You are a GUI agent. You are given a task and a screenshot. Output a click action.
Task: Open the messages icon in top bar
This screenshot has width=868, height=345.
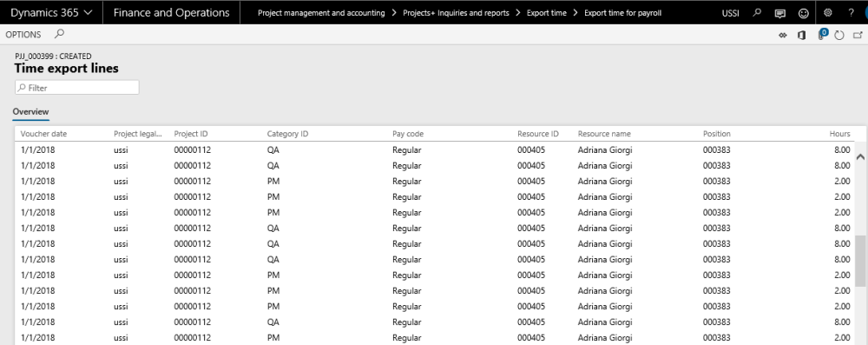[780, 13]
